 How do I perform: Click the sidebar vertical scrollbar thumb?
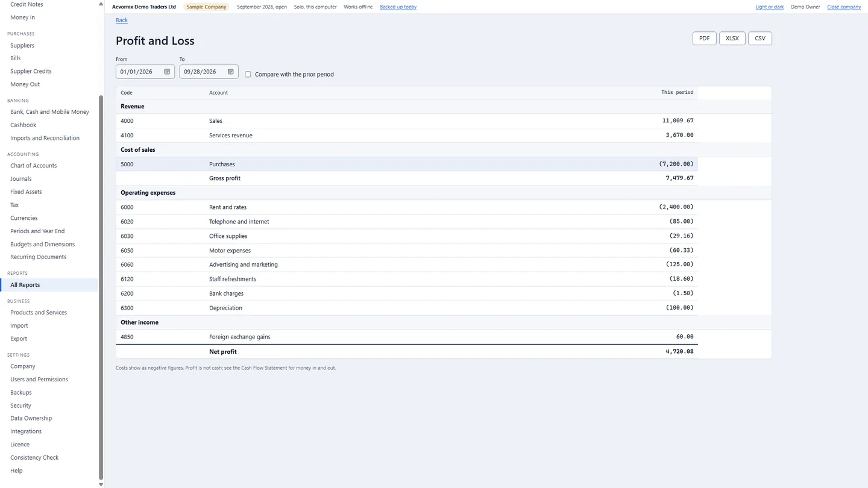pyautogui.click(x=101, y=287)
